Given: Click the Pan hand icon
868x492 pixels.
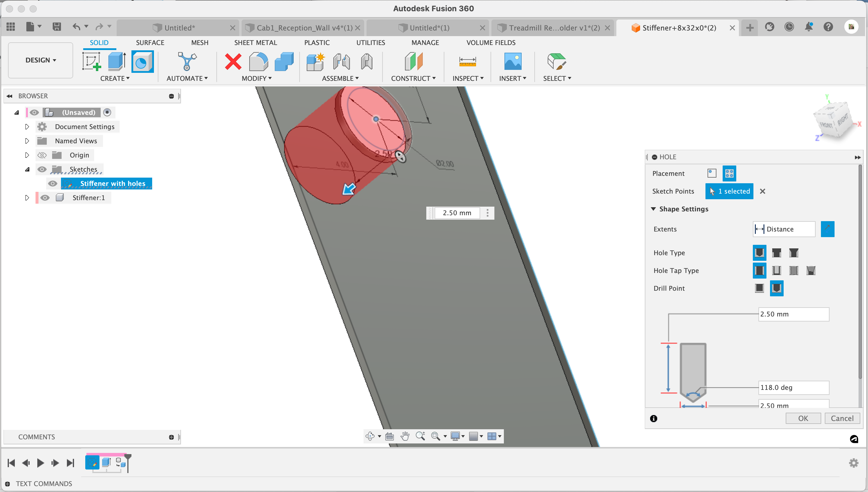Looking at the screenshot, I should [405, 436].
